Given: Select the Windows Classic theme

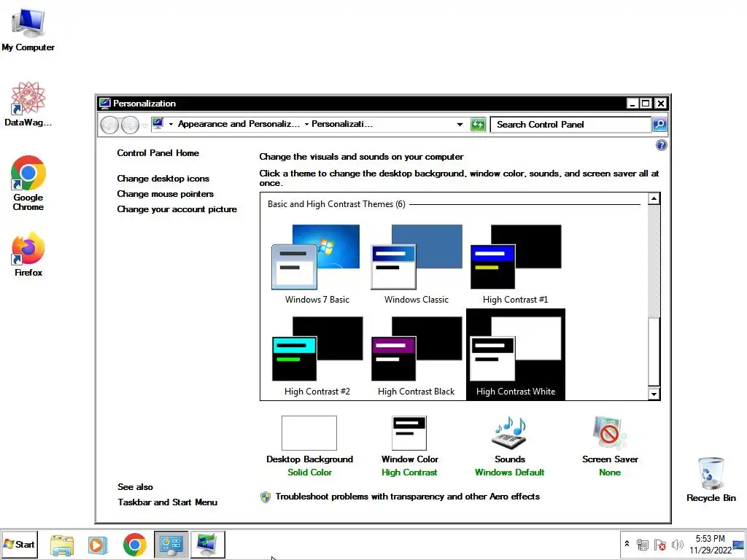Looking at the screenshot, I should pyautogui.click(x=416, y=264).
